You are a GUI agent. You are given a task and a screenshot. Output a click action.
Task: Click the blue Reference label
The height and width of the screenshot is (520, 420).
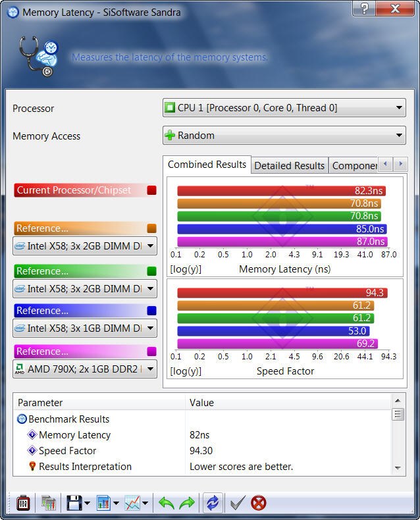pos(43,311)
